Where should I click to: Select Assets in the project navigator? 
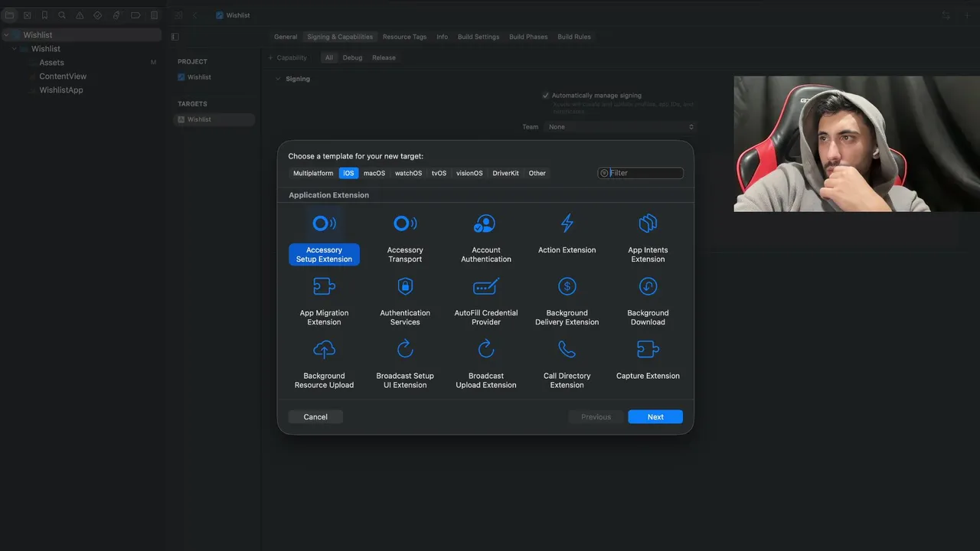point(51,63)
